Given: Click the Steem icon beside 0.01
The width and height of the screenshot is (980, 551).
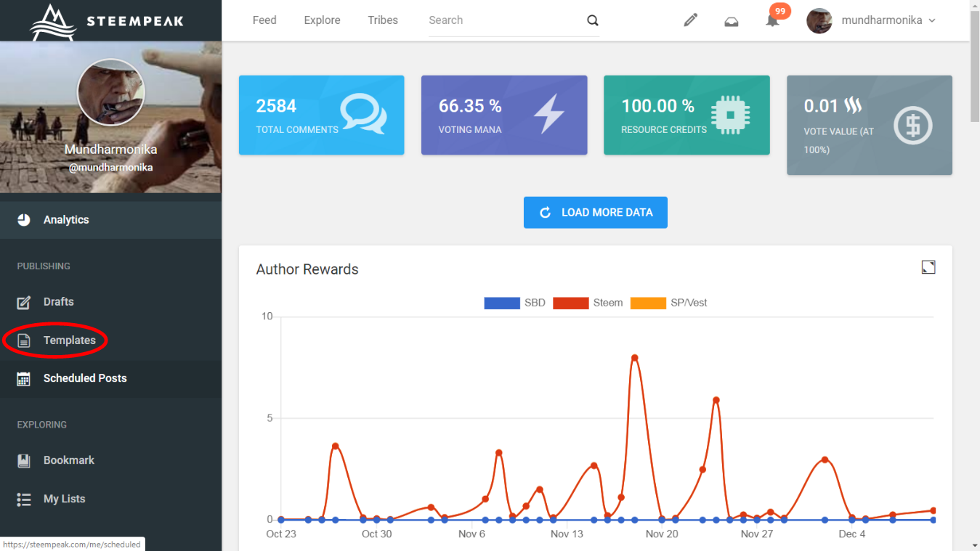Looking at the screenshot, I should coord(853,106).
